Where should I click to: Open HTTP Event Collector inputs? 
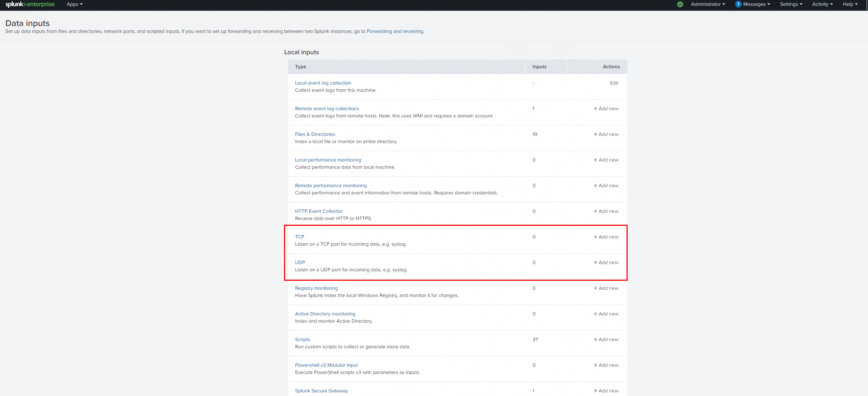coord(319,211)
